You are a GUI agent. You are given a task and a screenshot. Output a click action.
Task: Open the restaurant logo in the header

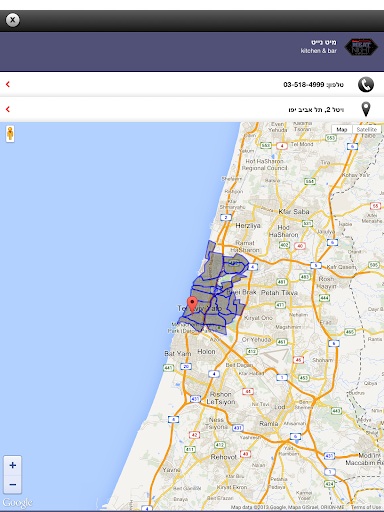click(x=361, y=47)
